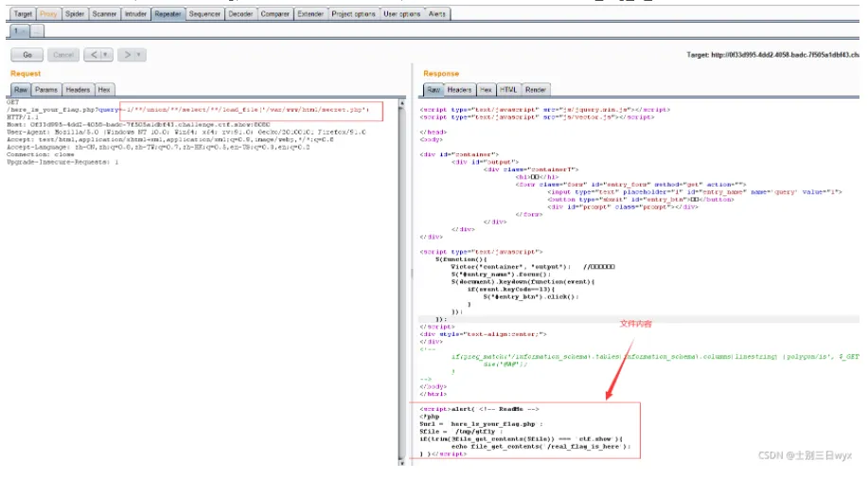Switch to the Request Hex tab
The height and width of the screenshot is (480, 868).
pyautogui.click(x=104, y=90)
